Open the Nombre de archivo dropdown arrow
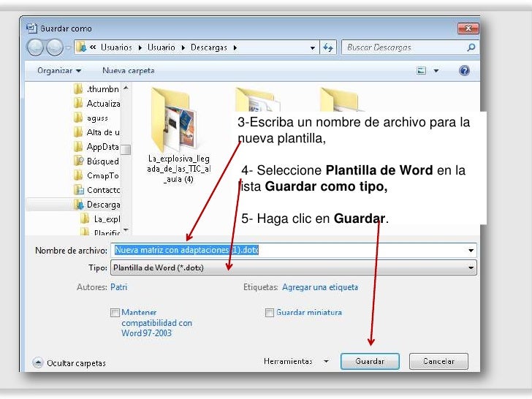Viewport: 532px width, 399px height. click(471, 251)
